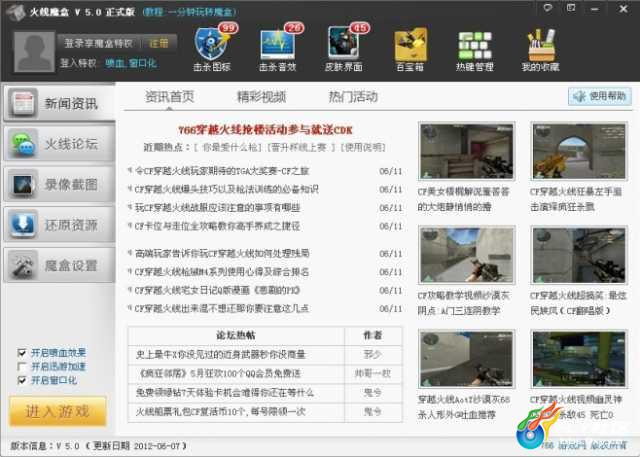Open the 晋升杯线上赛 hot topic link
640x457 pixels.
click(301, 147)
